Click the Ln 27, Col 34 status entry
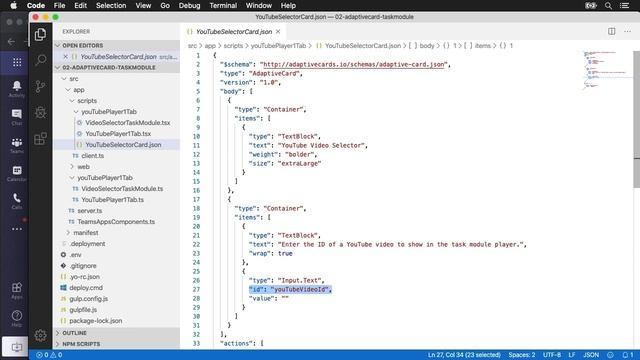 [x=464, y=355]
